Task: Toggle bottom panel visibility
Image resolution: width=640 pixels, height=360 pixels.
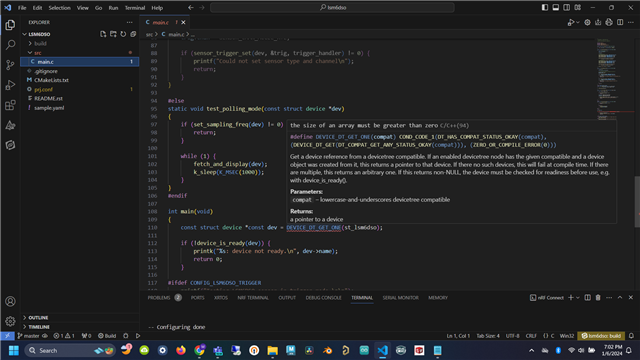Action: click(x=556, y=7)
